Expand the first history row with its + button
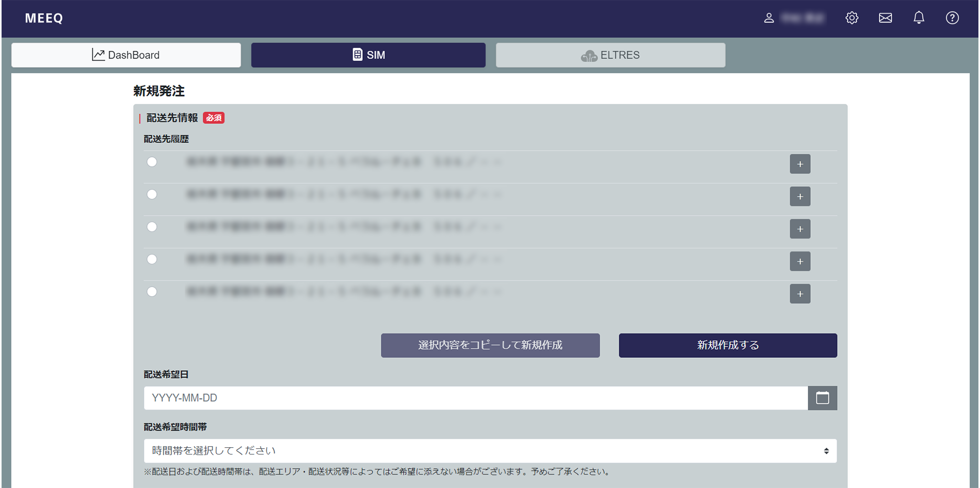This screenshot has height=488, width=980. click(800, 164)
